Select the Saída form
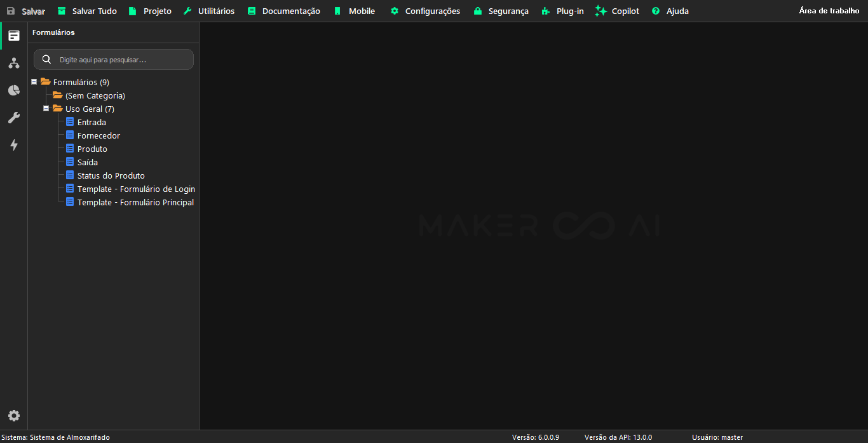 (x=88, y=162)
